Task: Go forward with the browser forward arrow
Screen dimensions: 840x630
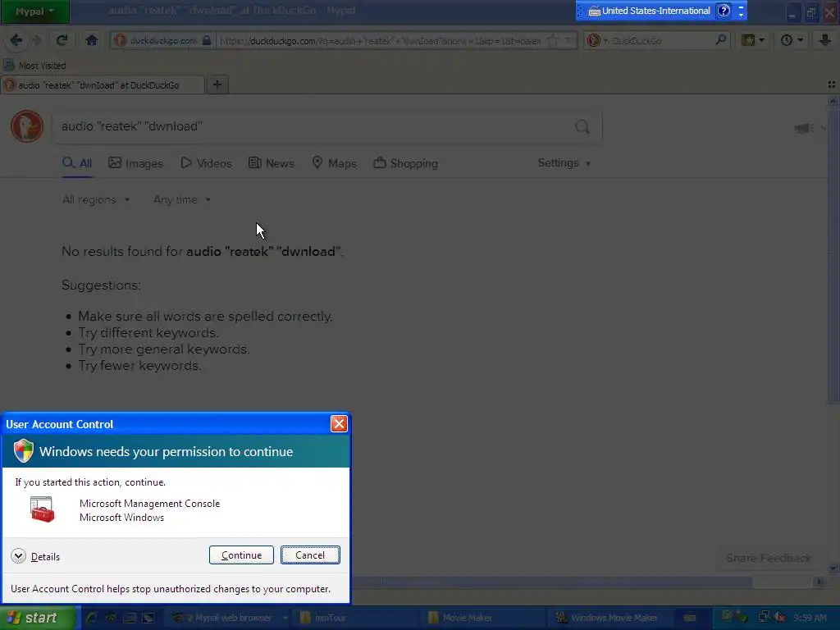Action: tap(37, 40)
